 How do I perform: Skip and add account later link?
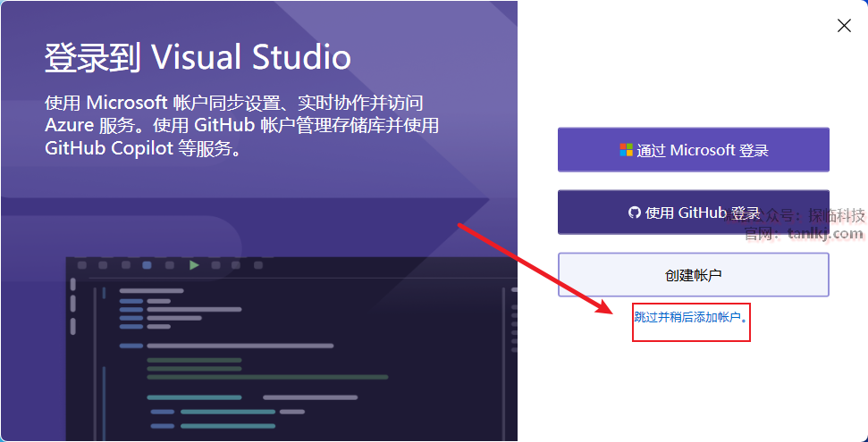click(x=691, y=318)
